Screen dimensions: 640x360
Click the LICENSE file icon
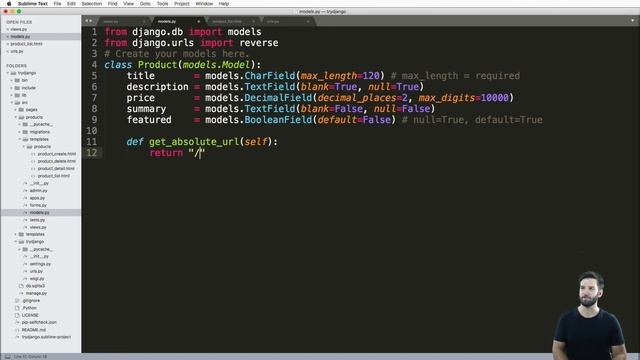17,316
